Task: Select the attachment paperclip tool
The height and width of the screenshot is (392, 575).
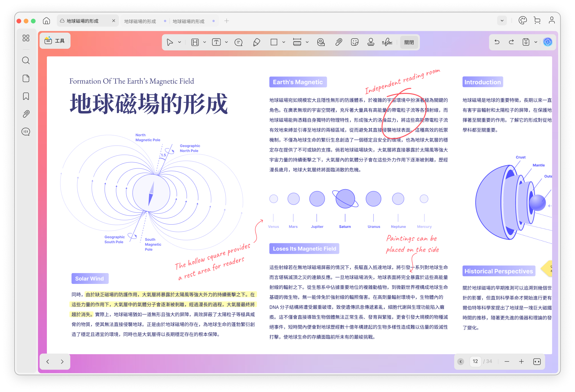Action: pyautogui.click(x=338, y=42)
